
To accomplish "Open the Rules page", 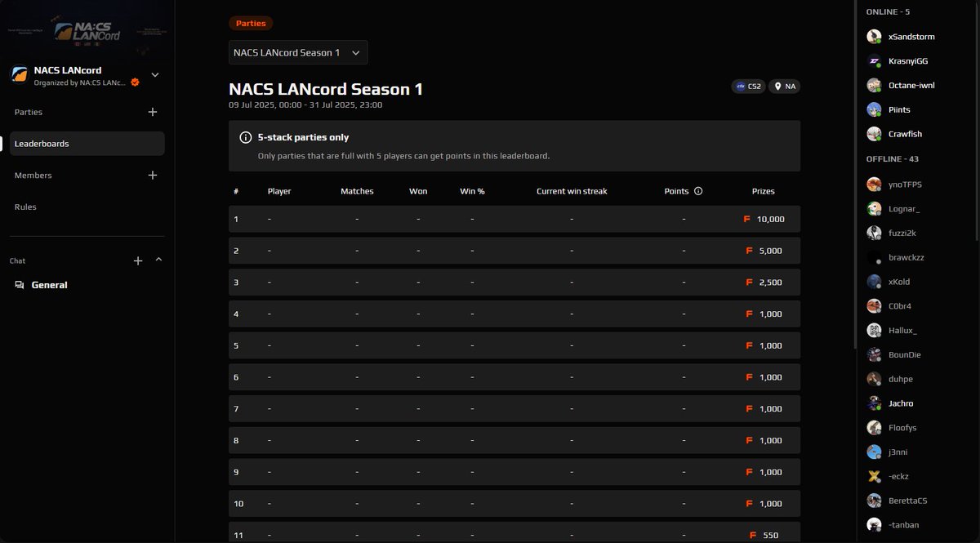I will [x=25, y=207].
